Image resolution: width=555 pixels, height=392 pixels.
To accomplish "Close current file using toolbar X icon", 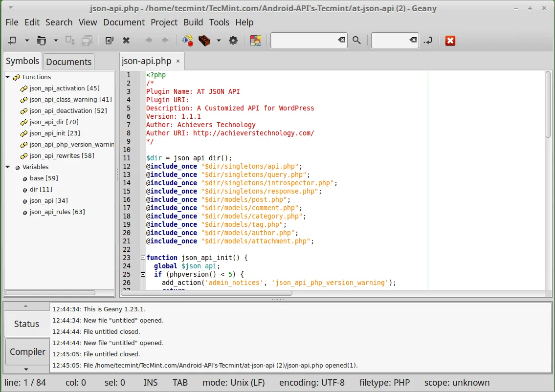I will tap(126, 41).
